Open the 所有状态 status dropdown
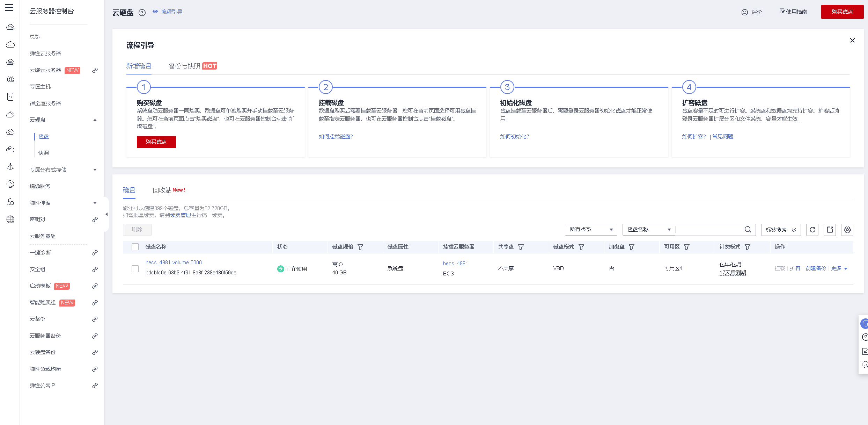Image resolution: width=868 pixels, height=425 pixels. click(591, 230)
